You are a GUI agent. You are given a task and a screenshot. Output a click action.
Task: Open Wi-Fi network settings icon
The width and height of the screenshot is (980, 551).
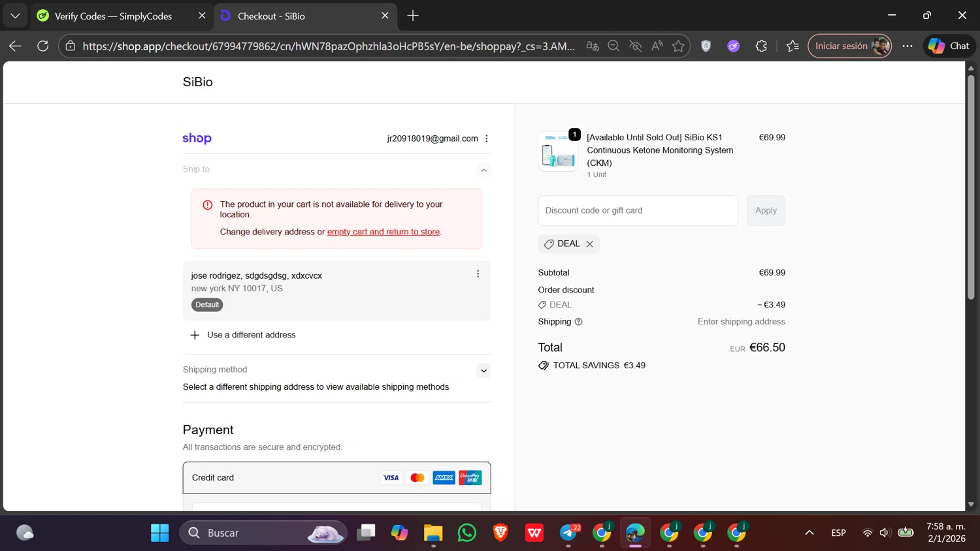(x=868, y=533)
